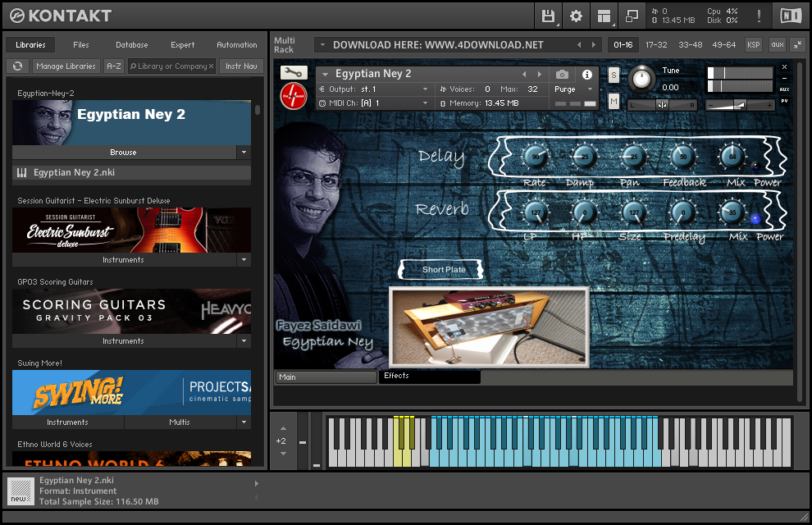Toggle the AUX button on instrument header
812x525 pixels.
pyautogui.click(x=784, y=89)
